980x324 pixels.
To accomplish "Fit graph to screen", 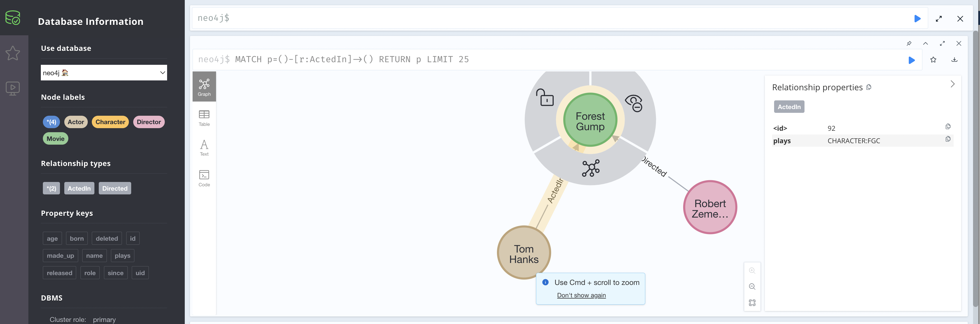I will coord(752,303).
